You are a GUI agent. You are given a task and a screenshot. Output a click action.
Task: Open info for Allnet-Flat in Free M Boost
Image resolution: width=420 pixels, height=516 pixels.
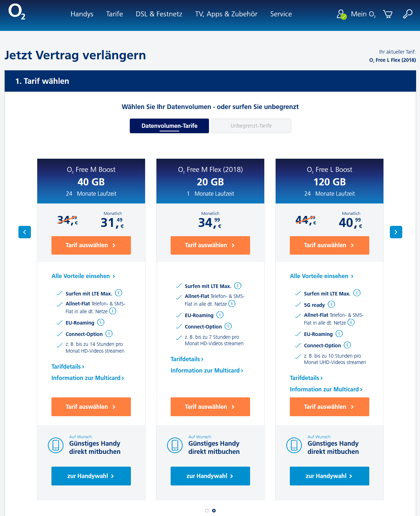point(112,311)
